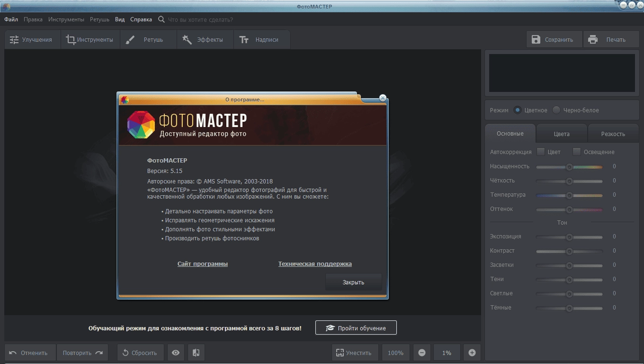Click the Чёткость slider handle
This screenshot has width=644, height=364.
(569, 181)
